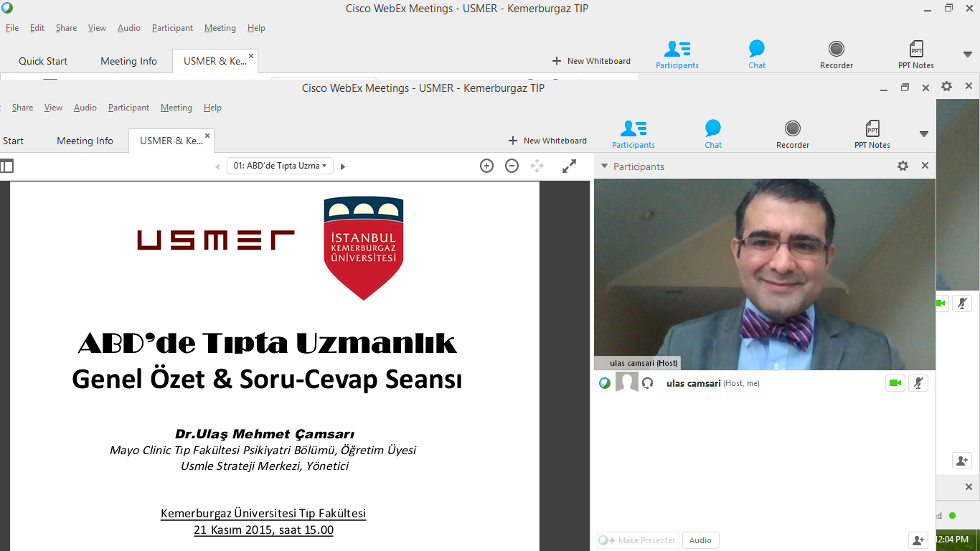The image size is (980, 551).
Task: Select USMER & Ke... tab in inner window
Action: pyautogui.click(x=171, y=141)
